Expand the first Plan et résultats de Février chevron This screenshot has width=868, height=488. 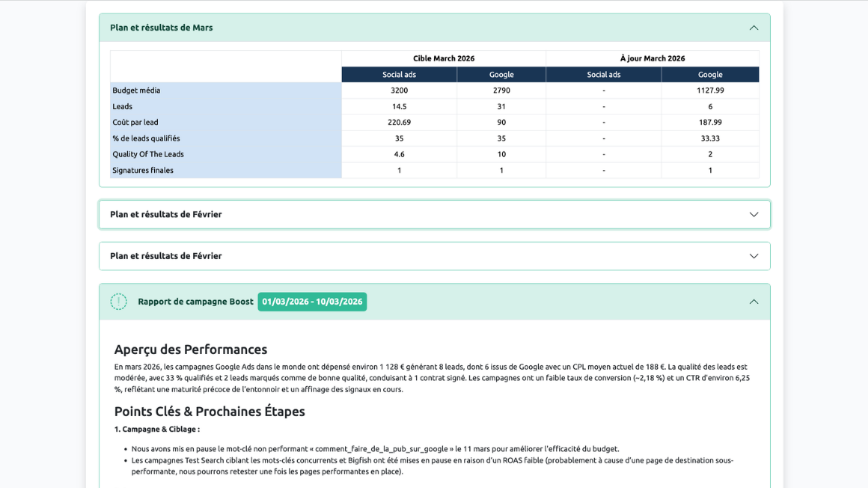coord(754,215)
